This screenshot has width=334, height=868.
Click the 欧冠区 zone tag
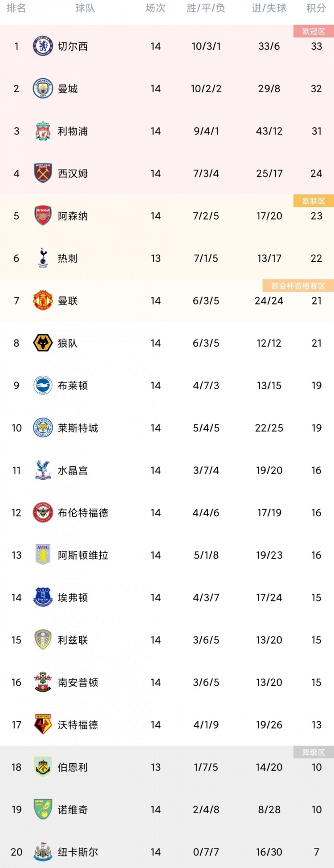[x=314, y=31]
